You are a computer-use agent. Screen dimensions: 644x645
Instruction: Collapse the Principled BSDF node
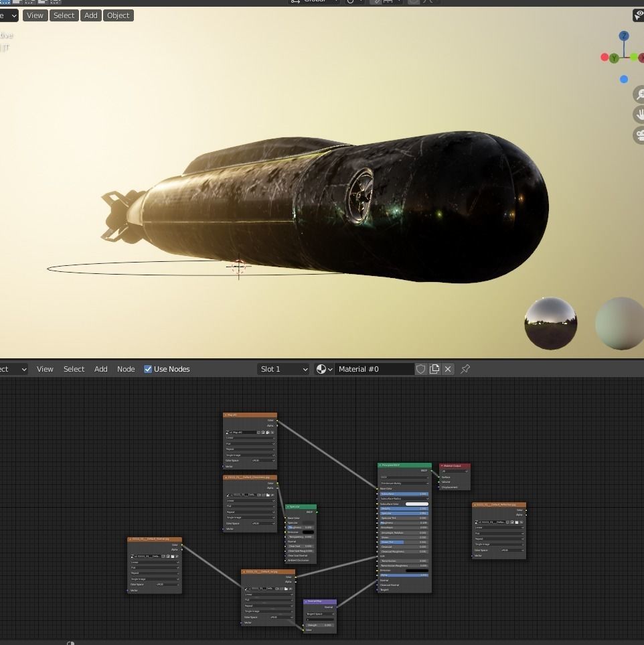point(380,465)
